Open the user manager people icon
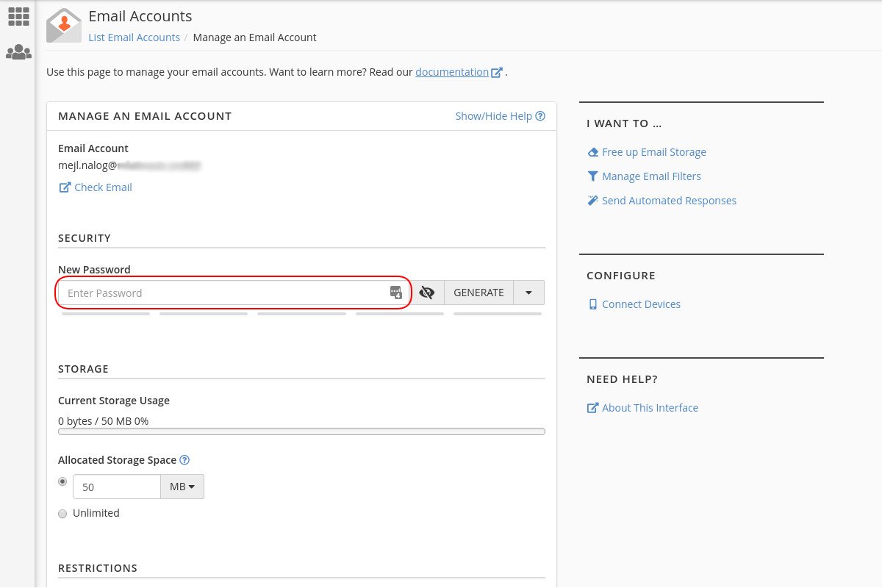The width and height of the screenshot is (882, 588). [x=18, y=52]
